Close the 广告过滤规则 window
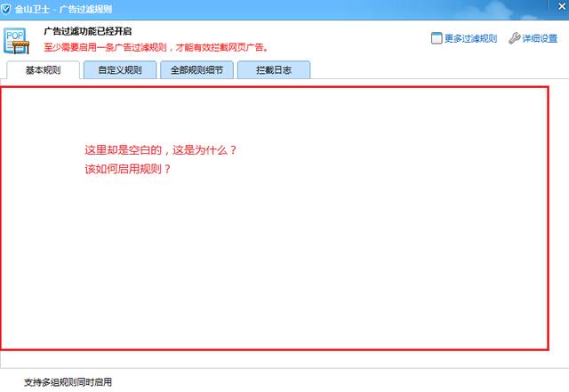The width and height of the screenshot is (569, 392). (x=562, y=6)
